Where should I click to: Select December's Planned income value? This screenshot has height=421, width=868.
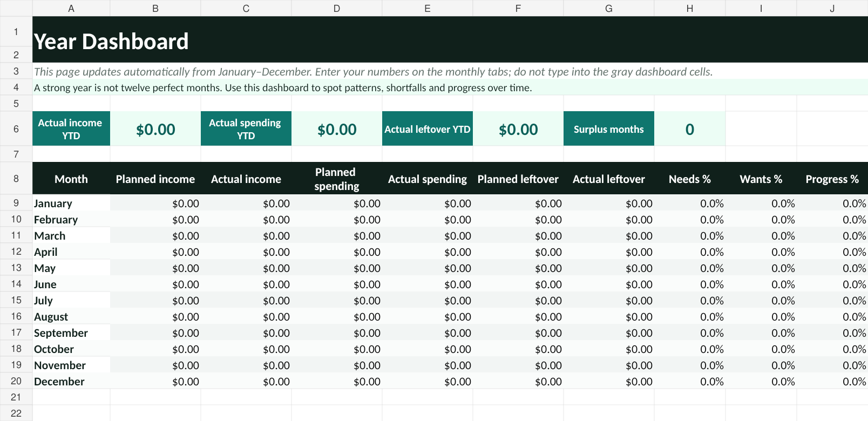(155, 381)
